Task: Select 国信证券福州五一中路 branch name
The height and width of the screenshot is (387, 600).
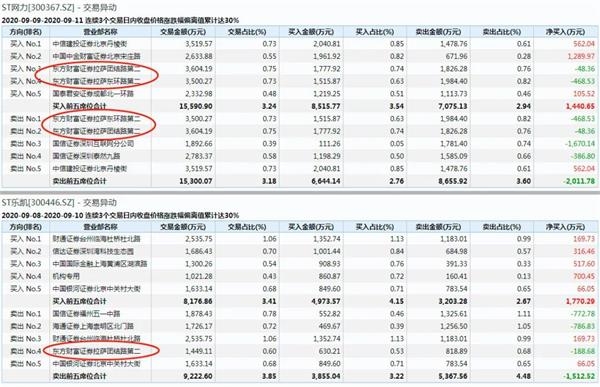Action: (86, 314)
